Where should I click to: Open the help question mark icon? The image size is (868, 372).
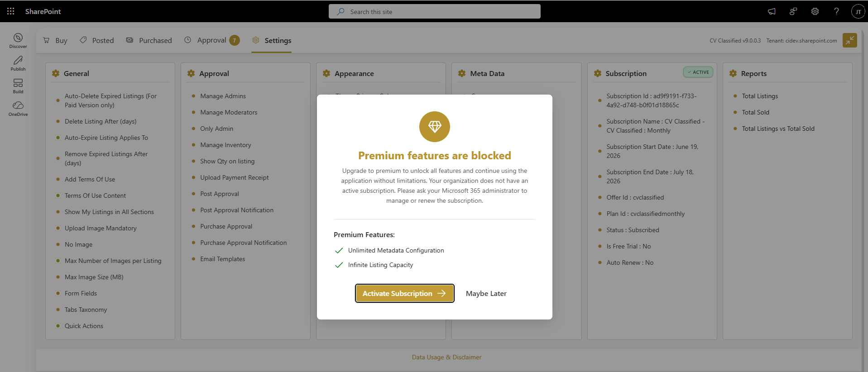click(836, 11)
